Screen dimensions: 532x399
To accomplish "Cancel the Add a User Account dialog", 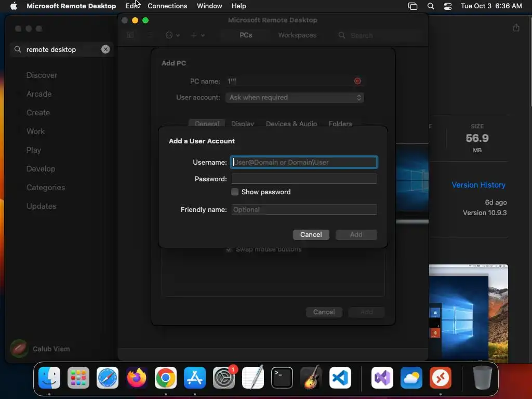I will [x=311, y=235].
